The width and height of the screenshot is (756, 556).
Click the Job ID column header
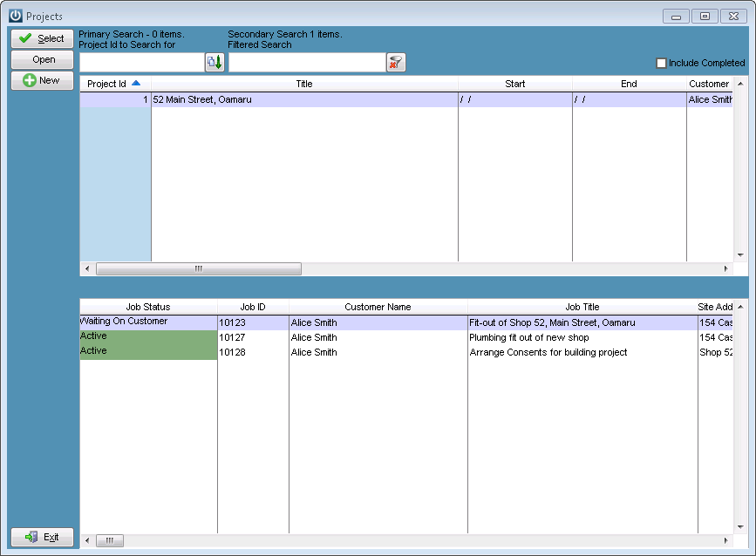point(253,307)
